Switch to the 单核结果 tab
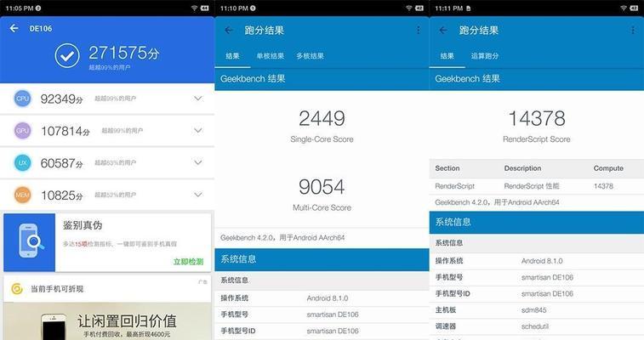Screen dimensions: 644x340 [x=271, y=56]
